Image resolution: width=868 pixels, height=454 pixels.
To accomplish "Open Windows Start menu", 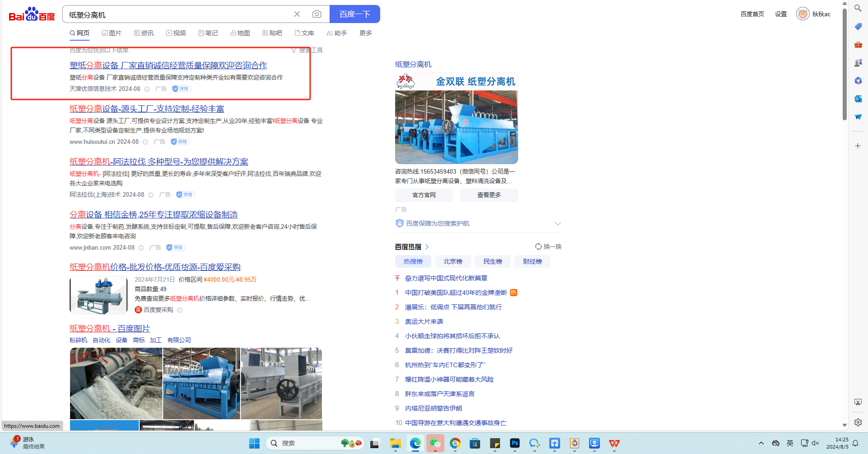I will point(254,444).
